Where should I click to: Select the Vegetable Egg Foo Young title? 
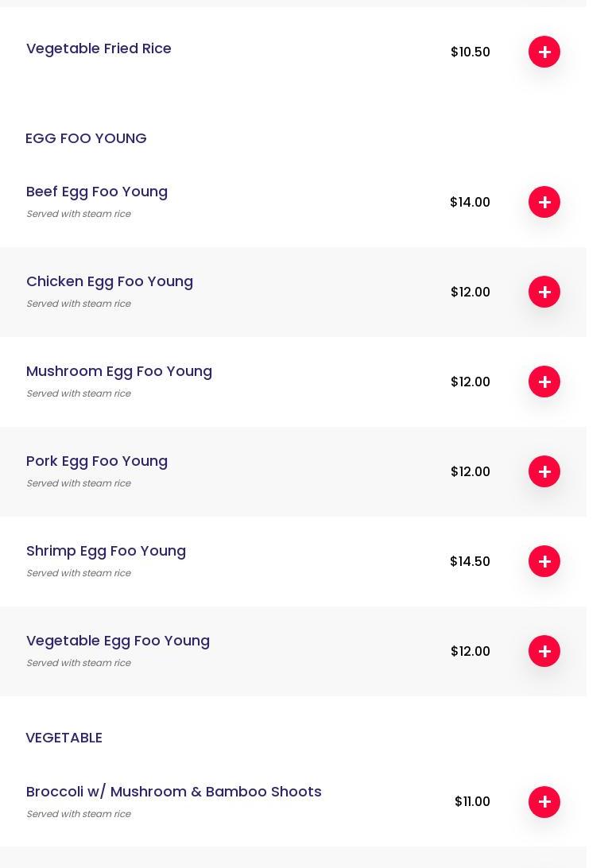(x=118, y=641)
